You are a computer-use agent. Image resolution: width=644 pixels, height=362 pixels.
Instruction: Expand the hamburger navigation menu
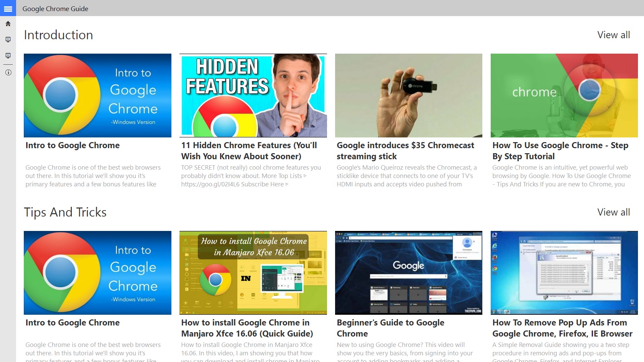point(8,9)
